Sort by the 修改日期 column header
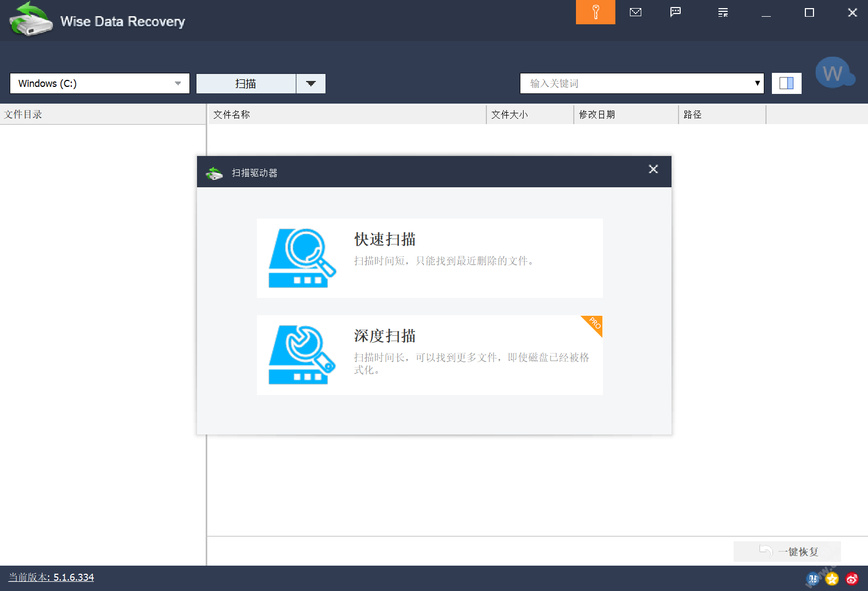Screen dimensions: 868x591 coord(625,114)
